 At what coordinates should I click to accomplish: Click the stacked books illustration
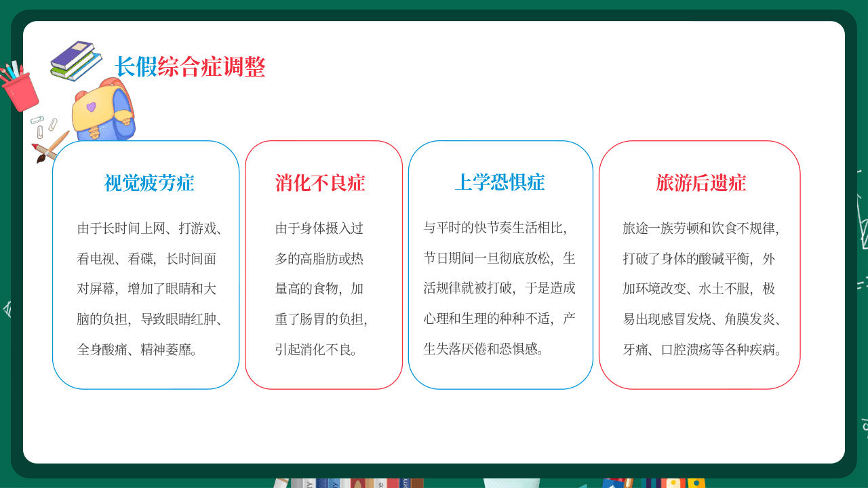tap(76, 60)
